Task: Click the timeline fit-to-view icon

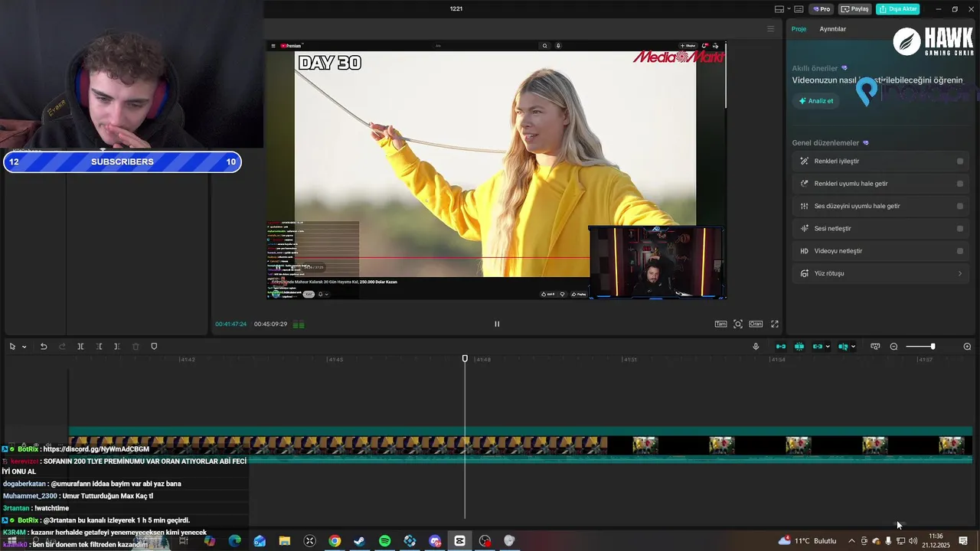Action: 875,347
